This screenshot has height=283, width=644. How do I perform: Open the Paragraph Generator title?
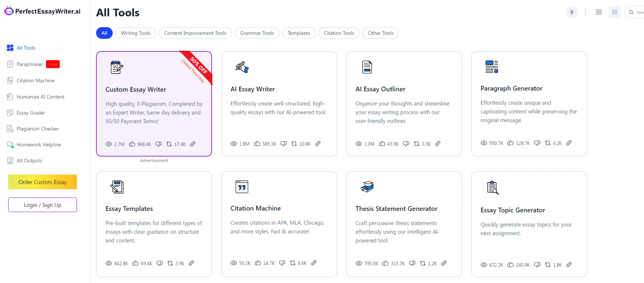click(x=512, y=88)
